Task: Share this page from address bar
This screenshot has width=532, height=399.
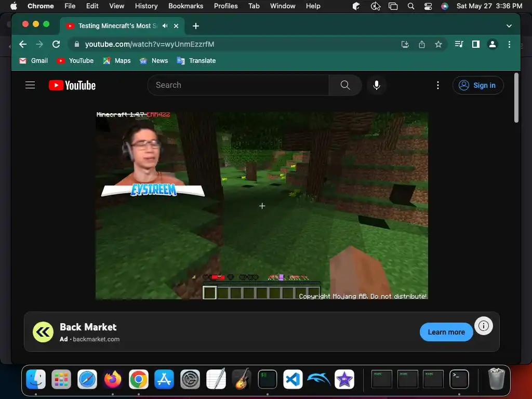Action: point(422,44)
